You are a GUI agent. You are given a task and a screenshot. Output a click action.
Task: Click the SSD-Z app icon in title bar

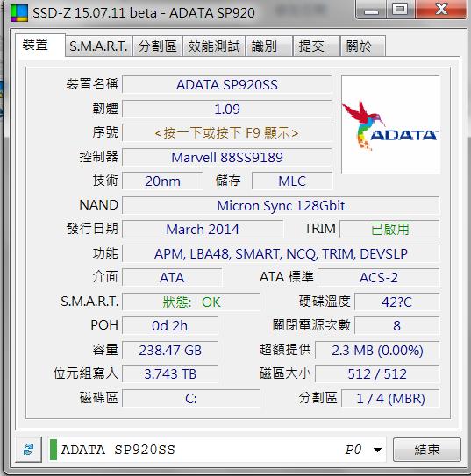[x=19, y=13]
